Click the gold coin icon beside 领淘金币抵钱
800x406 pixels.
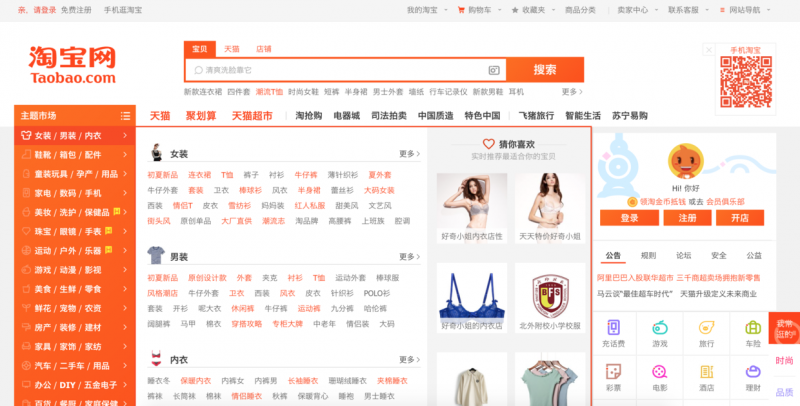pos(632,202)
